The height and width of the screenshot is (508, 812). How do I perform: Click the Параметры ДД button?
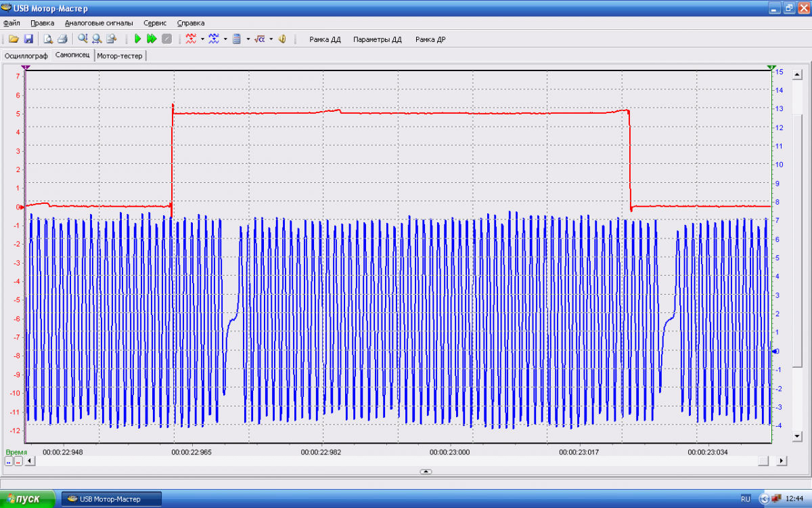click(377, 39)
